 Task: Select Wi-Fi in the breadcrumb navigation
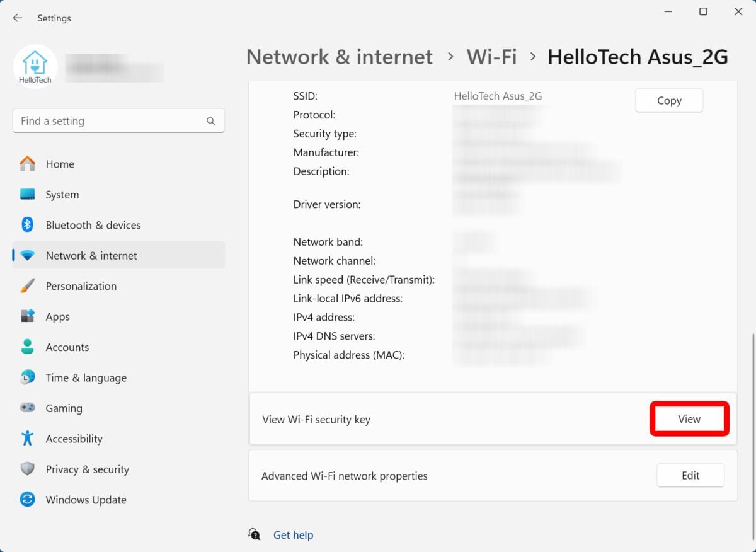(491, 57)
